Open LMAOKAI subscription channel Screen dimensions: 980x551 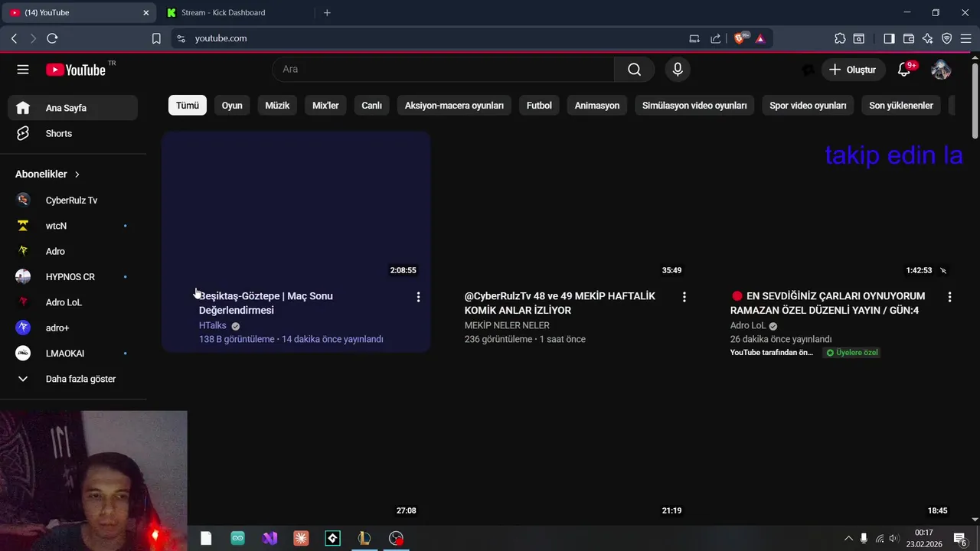(73, 354)
